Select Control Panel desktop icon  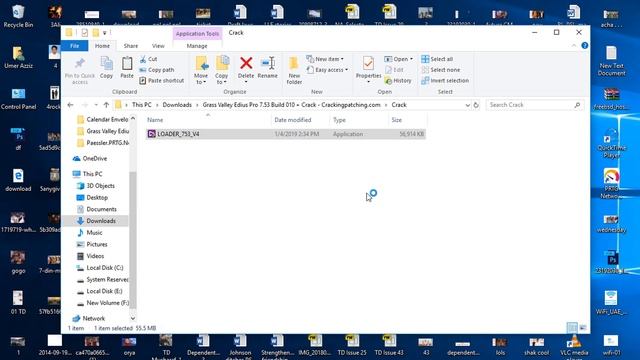(18, 99)
